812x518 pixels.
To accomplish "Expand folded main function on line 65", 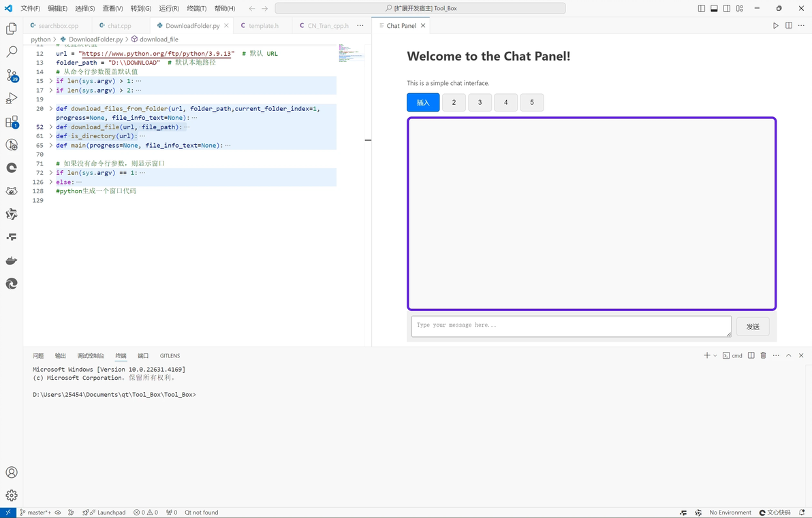I will (x=50, y=146).
